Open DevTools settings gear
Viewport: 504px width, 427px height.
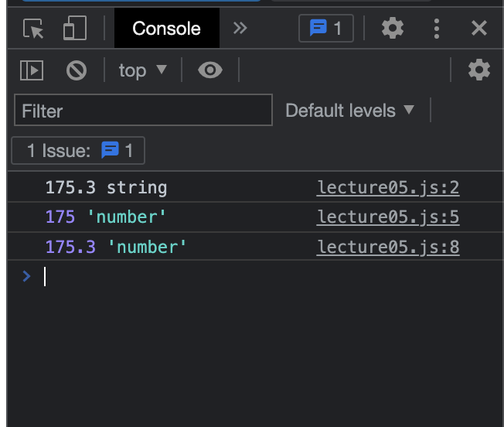(x=393, y=29)
